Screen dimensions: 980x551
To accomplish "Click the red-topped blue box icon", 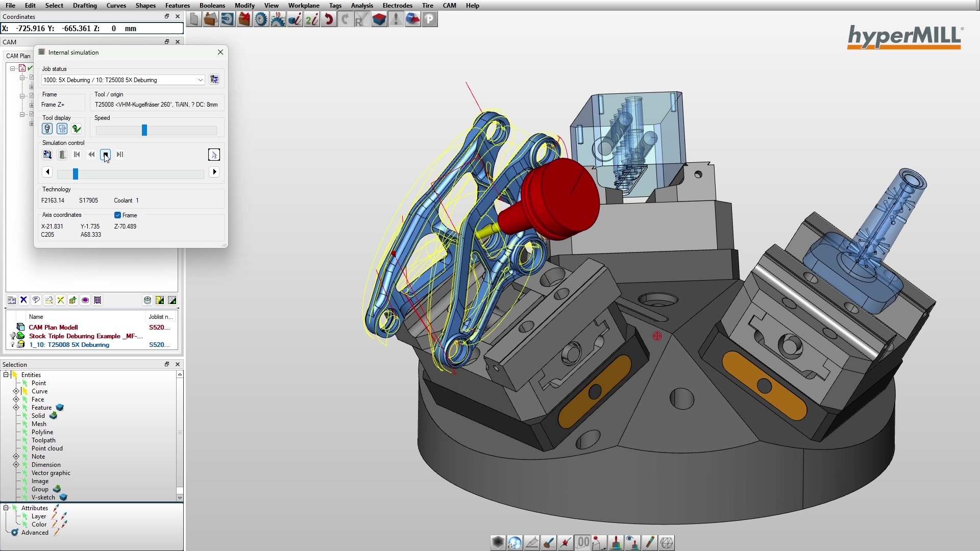I will 379,19.
